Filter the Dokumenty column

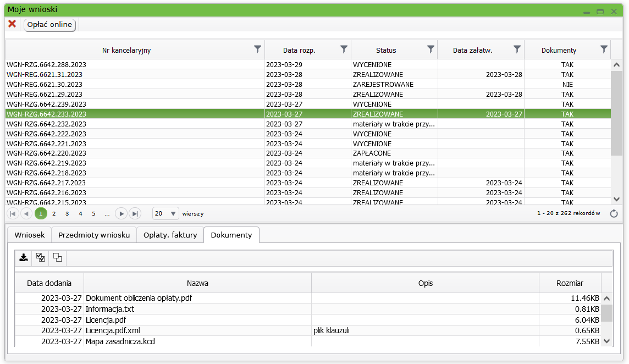604,49
